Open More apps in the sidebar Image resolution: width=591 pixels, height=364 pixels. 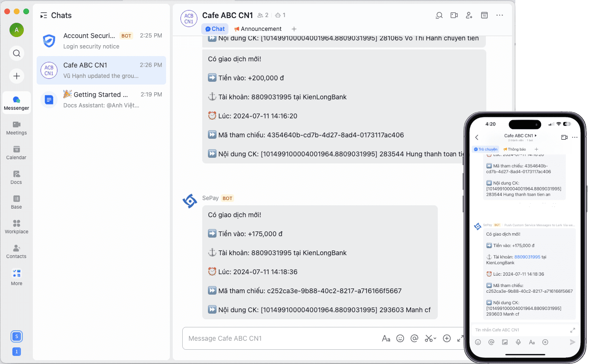pos(17,278)
